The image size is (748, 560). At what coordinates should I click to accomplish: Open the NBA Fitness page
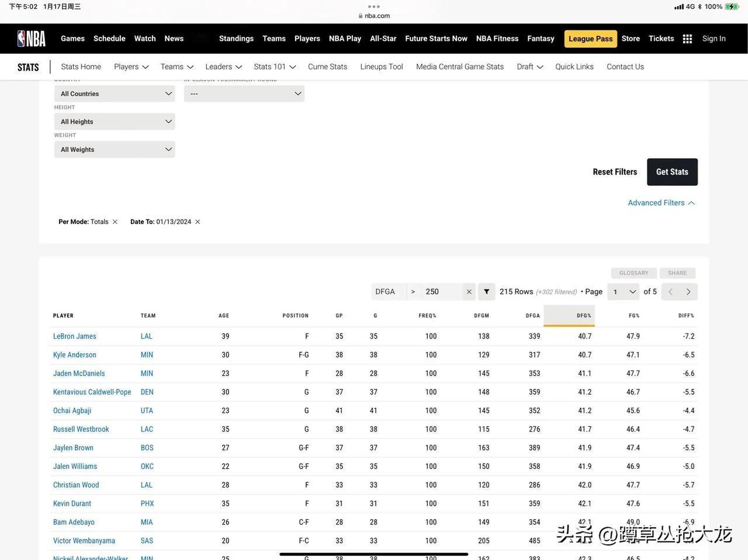click(497, 39)
